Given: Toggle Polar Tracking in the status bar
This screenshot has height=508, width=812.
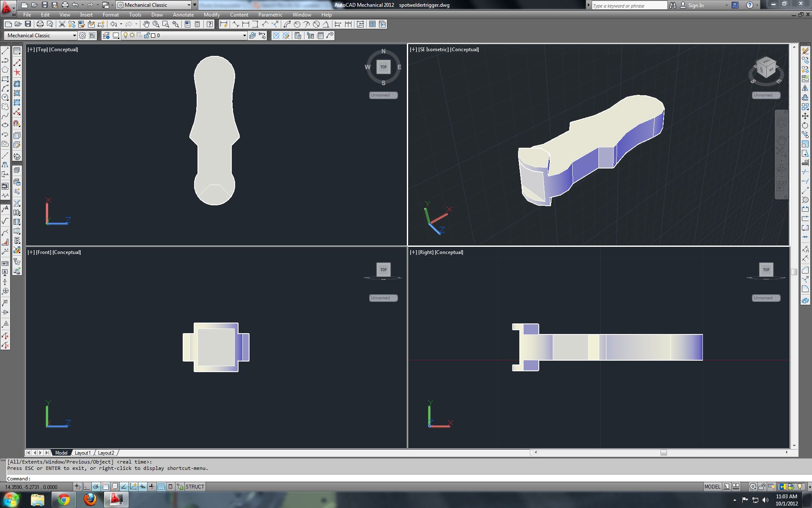Looking at the screenshot, I should (96, 486).
